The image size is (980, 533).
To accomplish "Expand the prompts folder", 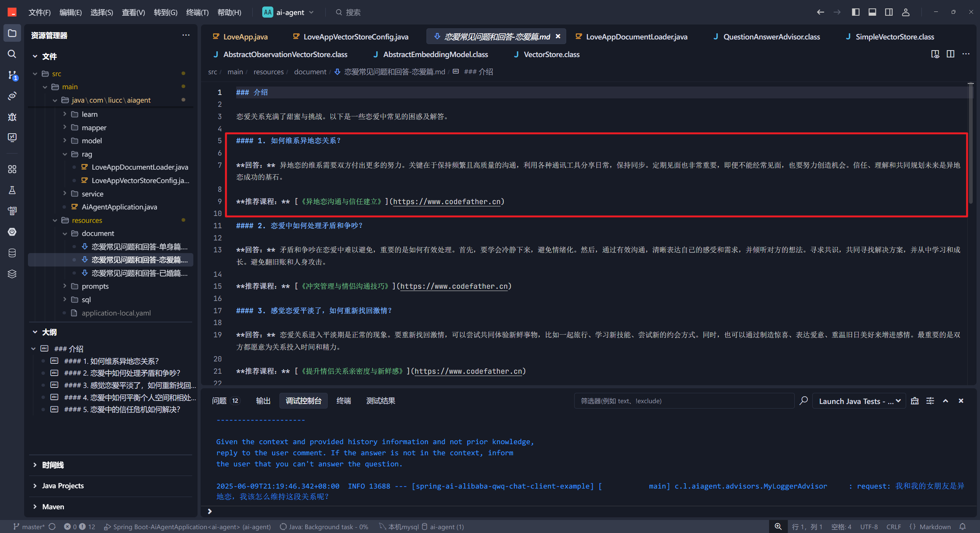I will pyautogui.click(x=95, y=286).
